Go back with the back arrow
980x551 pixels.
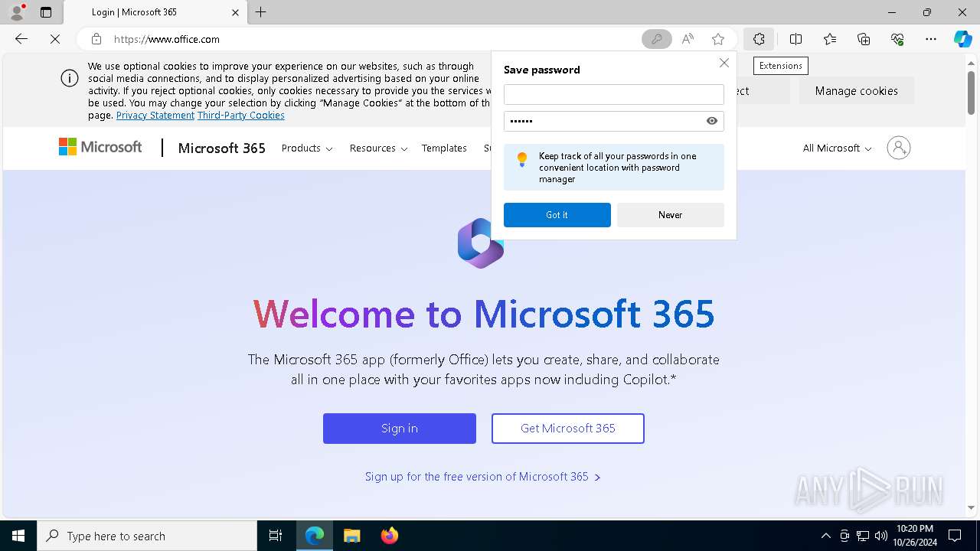click(21, 39)
